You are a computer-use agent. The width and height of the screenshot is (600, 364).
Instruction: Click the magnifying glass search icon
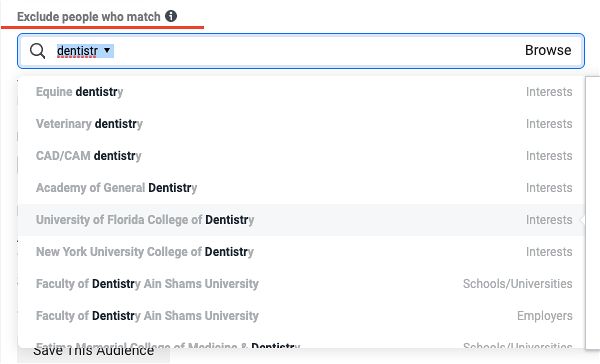coord(38,51)
